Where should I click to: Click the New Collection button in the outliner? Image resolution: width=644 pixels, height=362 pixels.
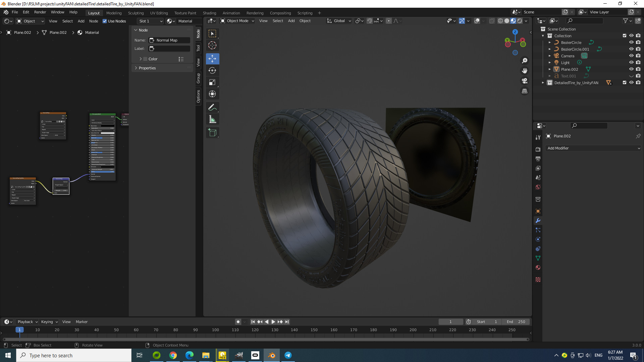pyautogui.click(x=638, y=20)
